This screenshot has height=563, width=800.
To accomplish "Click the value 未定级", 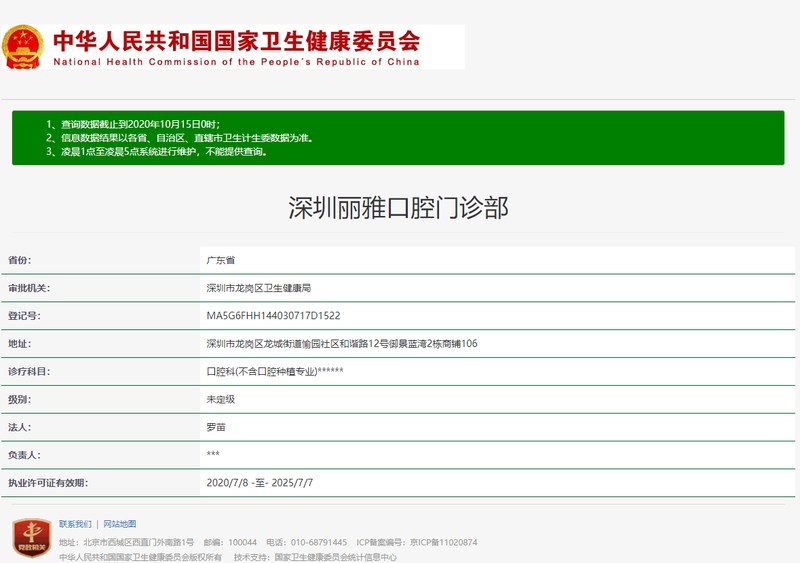I will [x=220, y=399].
